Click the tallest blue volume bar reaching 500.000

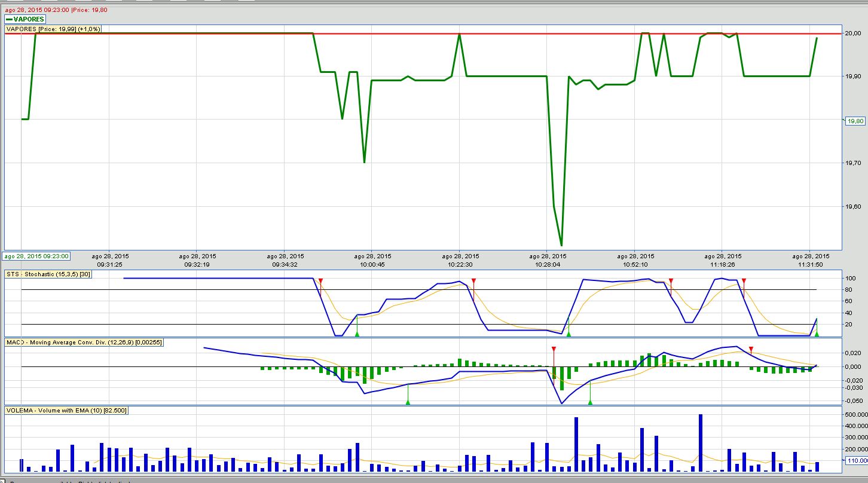pos(700,443)
